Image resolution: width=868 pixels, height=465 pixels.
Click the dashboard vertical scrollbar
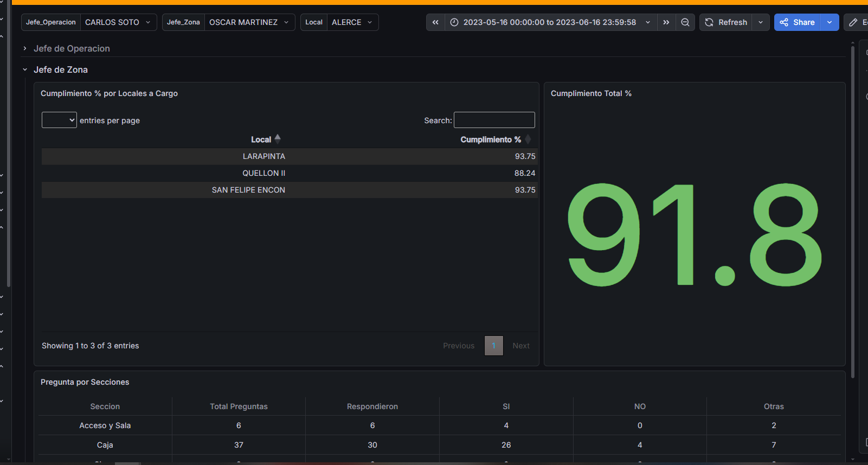[853, 212]
